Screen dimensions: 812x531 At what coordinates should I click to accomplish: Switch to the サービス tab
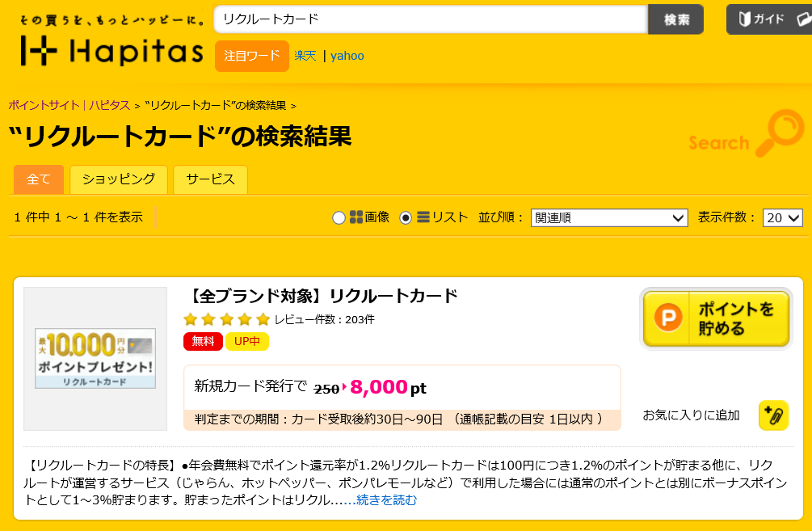click(x=210, y=179)
